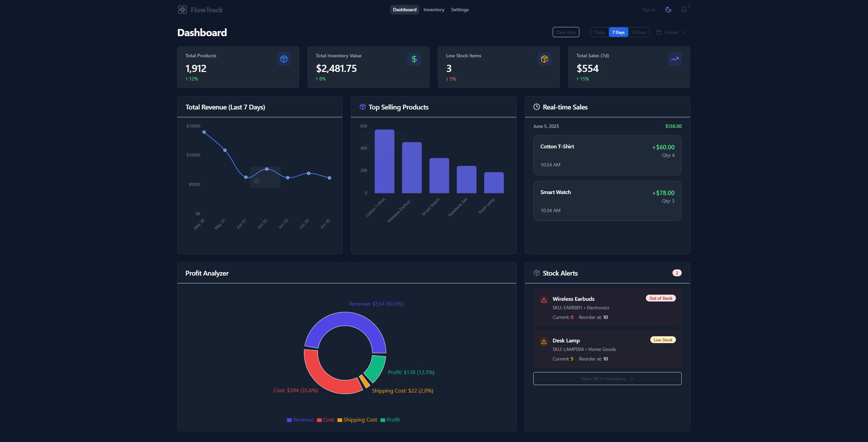Screen dimensions: 868x442
Task: Click the warning triangle on Wireless Earbuds alert
Action: (x=543, y=300)
